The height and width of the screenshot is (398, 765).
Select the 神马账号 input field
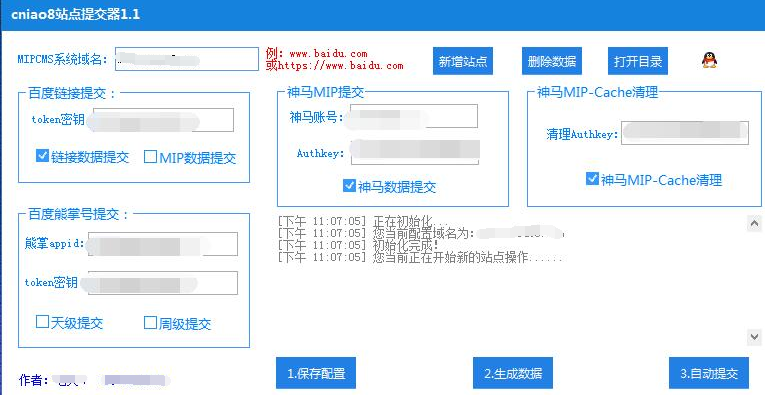tap(414, 116)
